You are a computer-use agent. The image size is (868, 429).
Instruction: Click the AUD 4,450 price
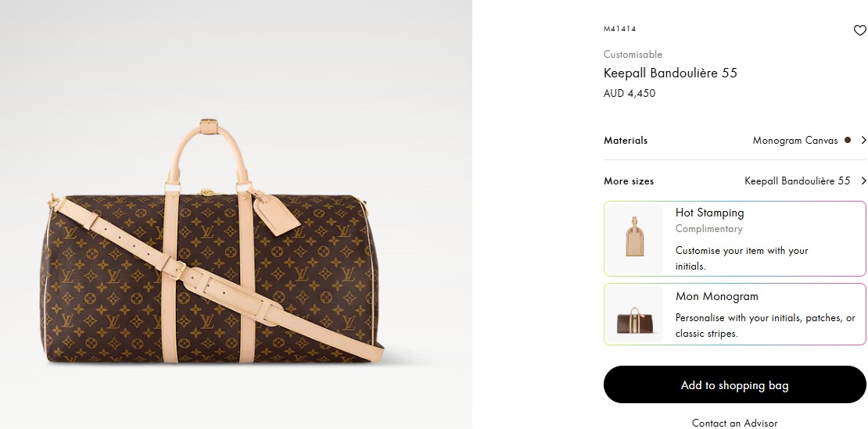coord(629,94)
